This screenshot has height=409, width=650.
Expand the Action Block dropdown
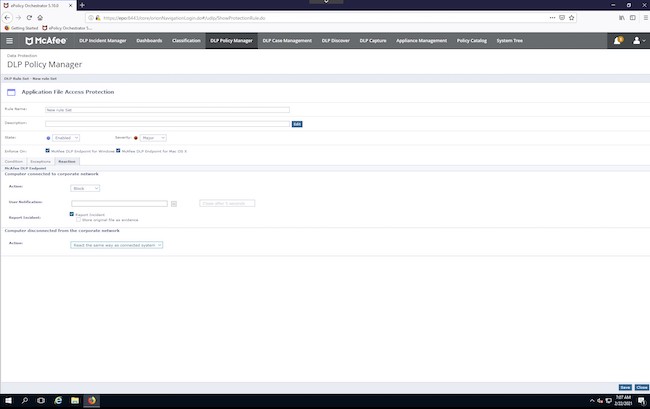(85, 188)
